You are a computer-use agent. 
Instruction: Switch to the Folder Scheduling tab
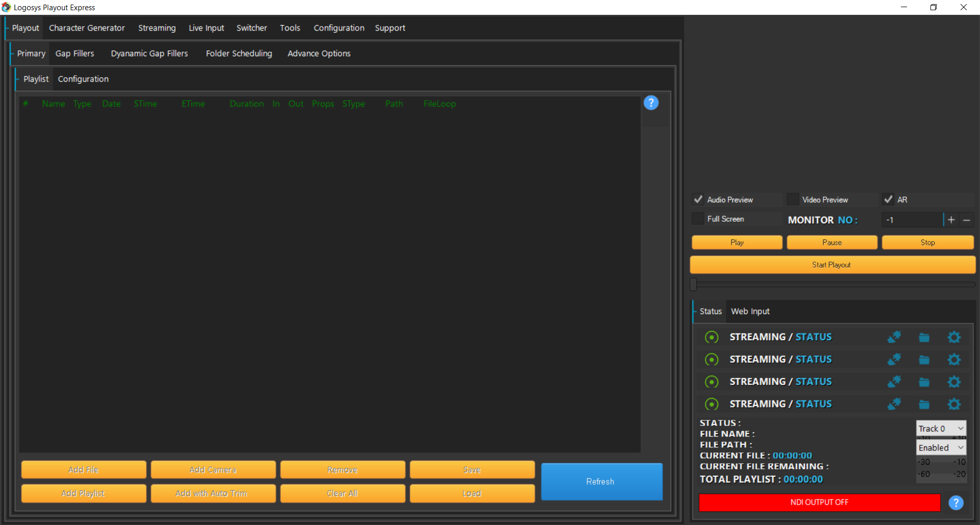(239, 54)
